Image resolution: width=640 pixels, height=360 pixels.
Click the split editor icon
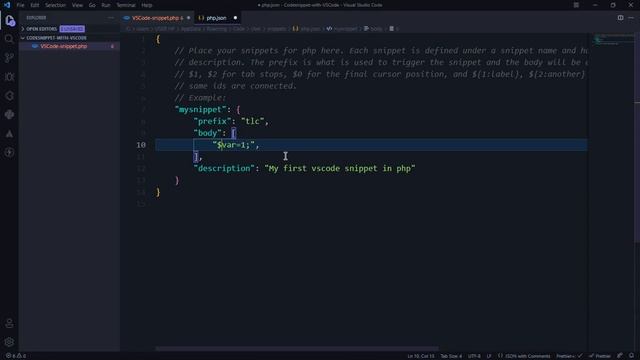pyautogui.click(x=620, y=18)
